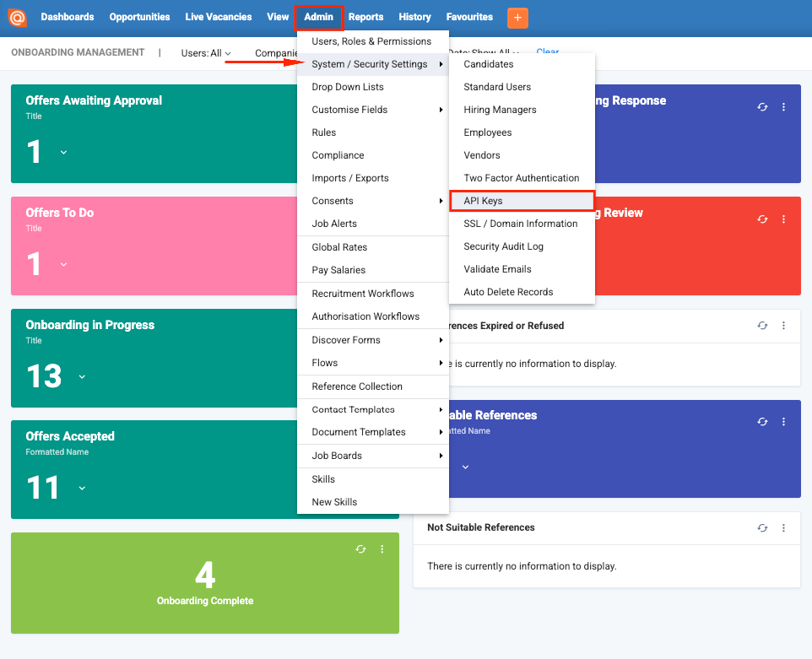Click the orange plus button in navigation bar
Image resolution: width=812 pixels, height=659 pixels.
pyautogui.click(x=517, y=18)
